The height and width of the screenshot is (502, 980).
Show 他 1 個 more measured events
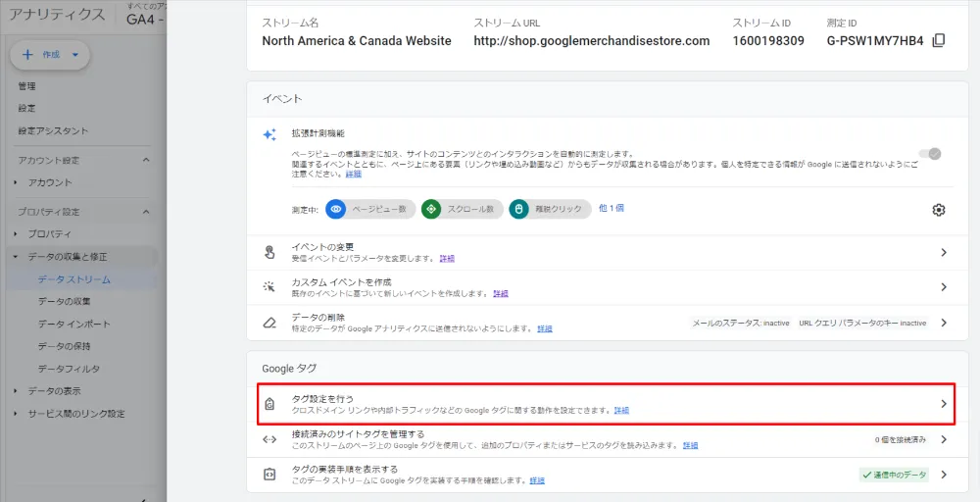coord(611,208)
